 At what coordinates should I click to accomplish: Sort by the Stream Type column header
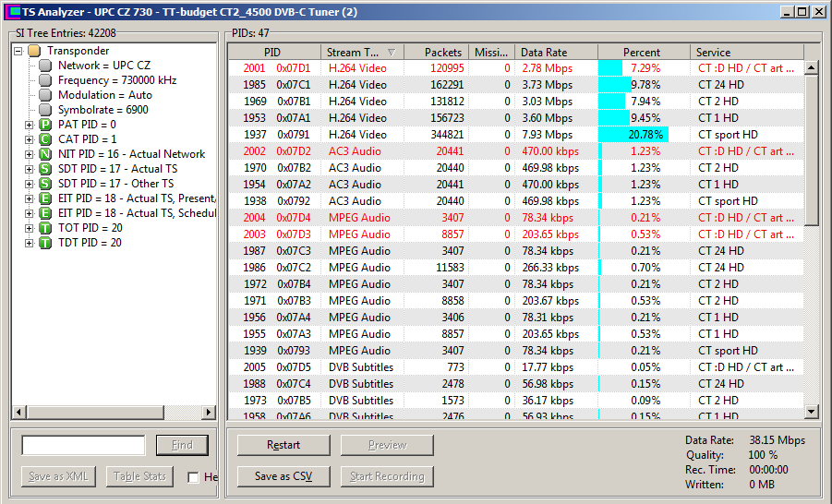pyautogui.click(x=361, y=53)
